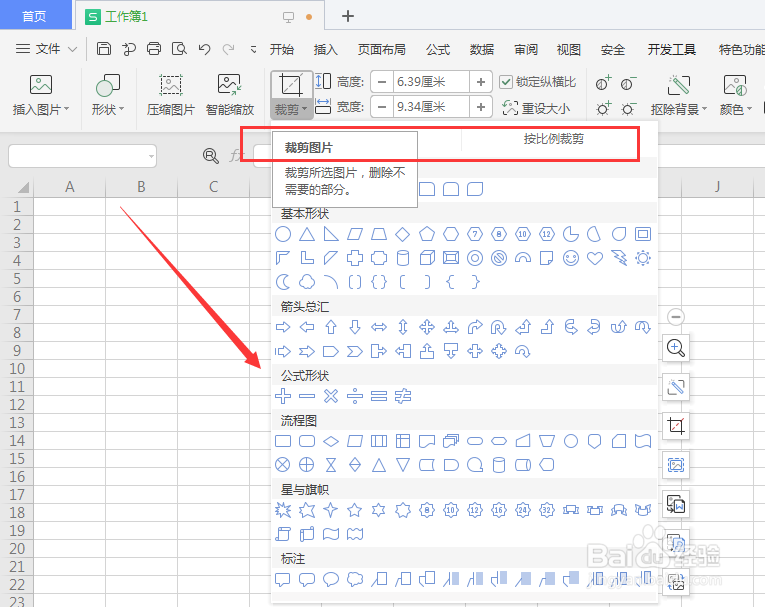
Task: Select the 按比例裁剪 tab
Action: (554, 139)
